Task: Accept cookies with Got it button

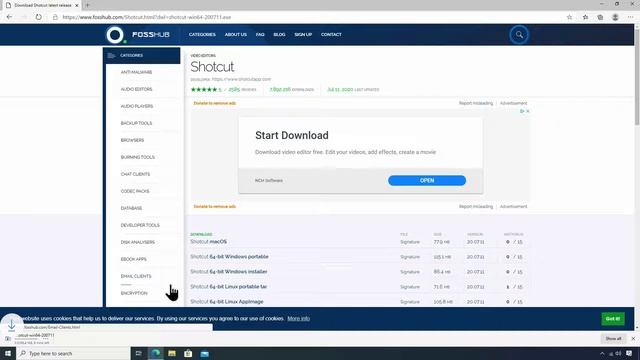Action: point(613,319)
